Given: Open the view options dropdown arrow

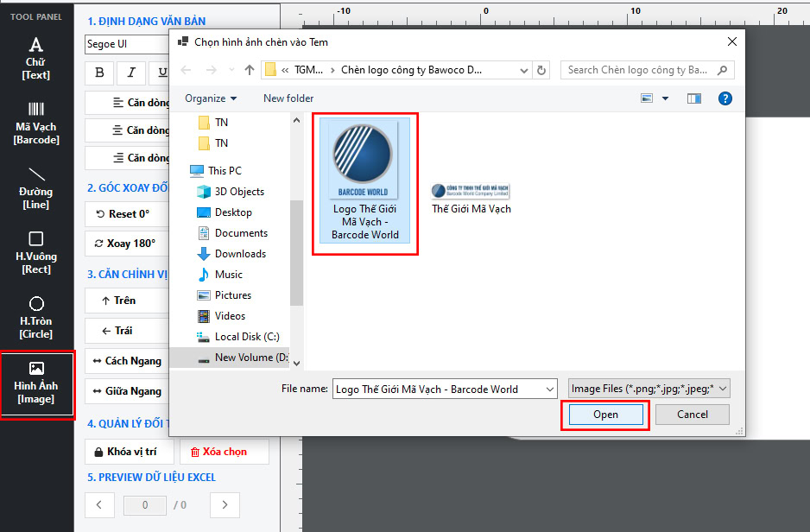Looking at the screenshot, I should 665,98.
